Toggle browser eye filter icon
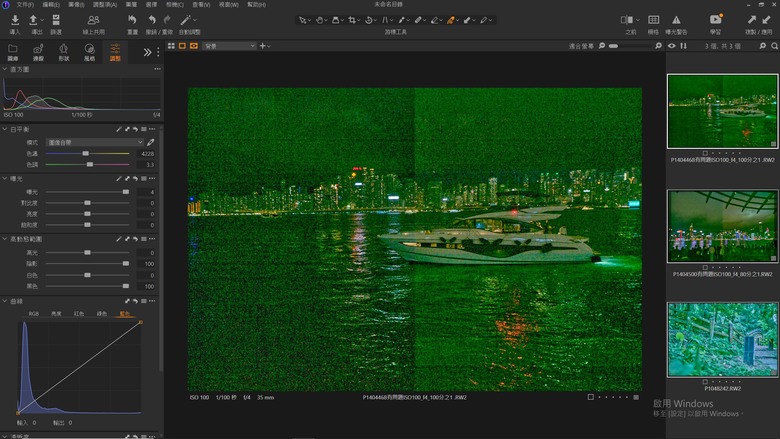Screen dimensions: 780x439 (672, 46)
